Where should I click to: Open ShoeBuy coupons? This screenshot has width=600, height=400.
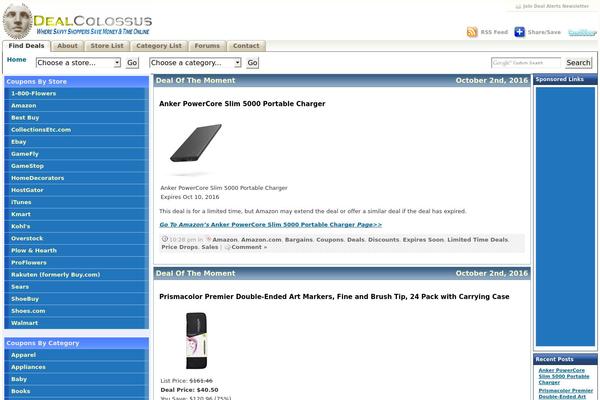(x=77, y=299)
